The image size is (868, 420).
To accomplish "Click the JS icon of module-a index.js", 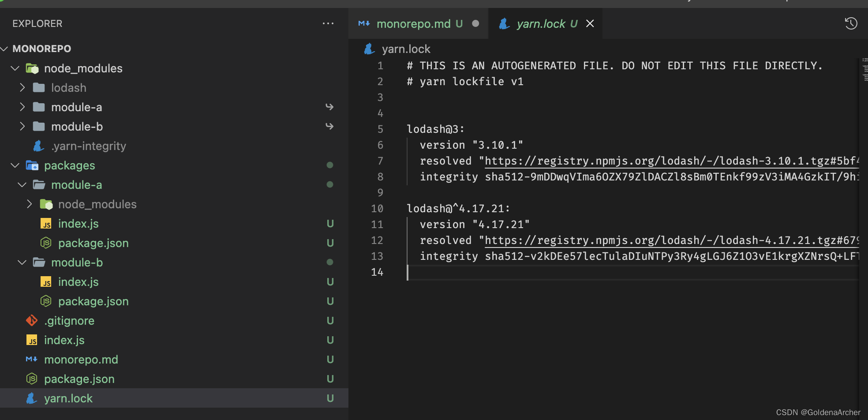I will (46, 224).
